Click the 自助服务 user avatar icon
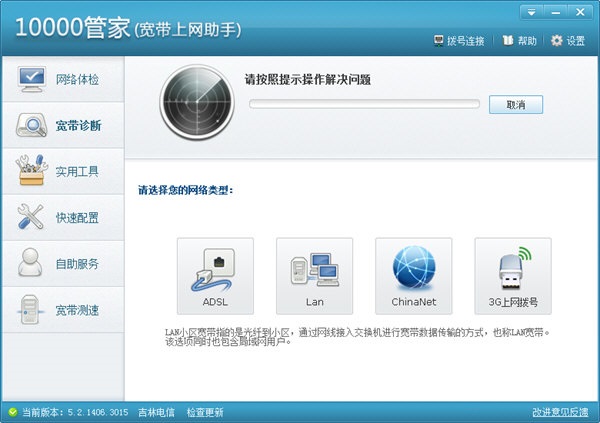This screenshot has width=600, height=423. (30, 262)
